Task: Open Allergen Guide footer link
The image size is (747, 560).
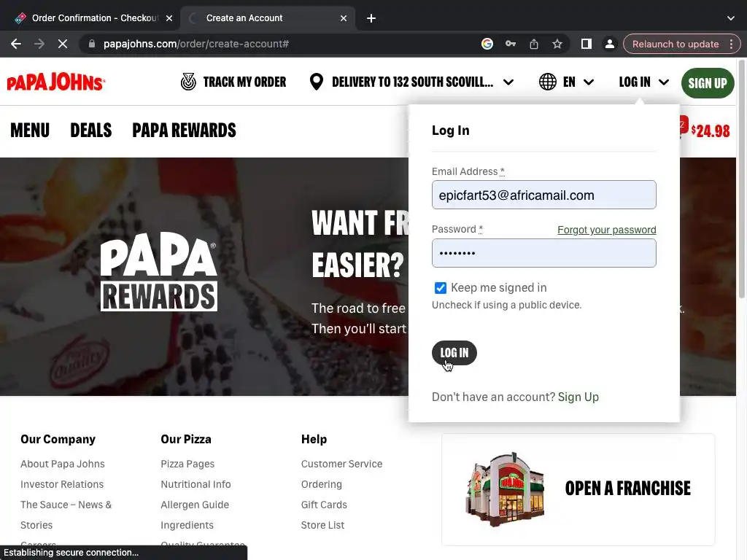Action: pos(194,505)
